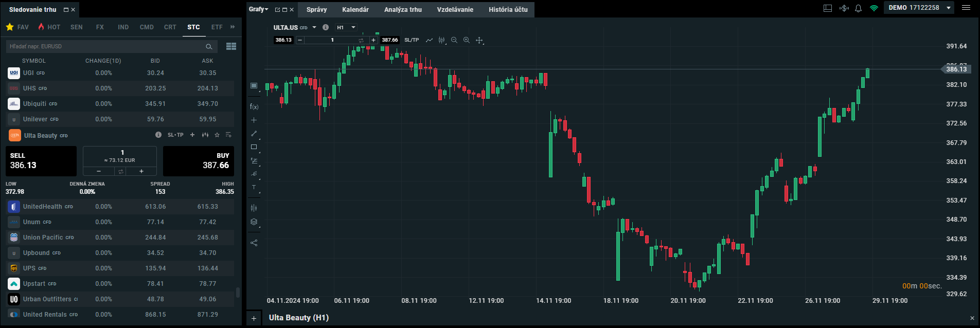Switch to the ETF watchlist tab
980x328 pixels.
tap(217, 27)
